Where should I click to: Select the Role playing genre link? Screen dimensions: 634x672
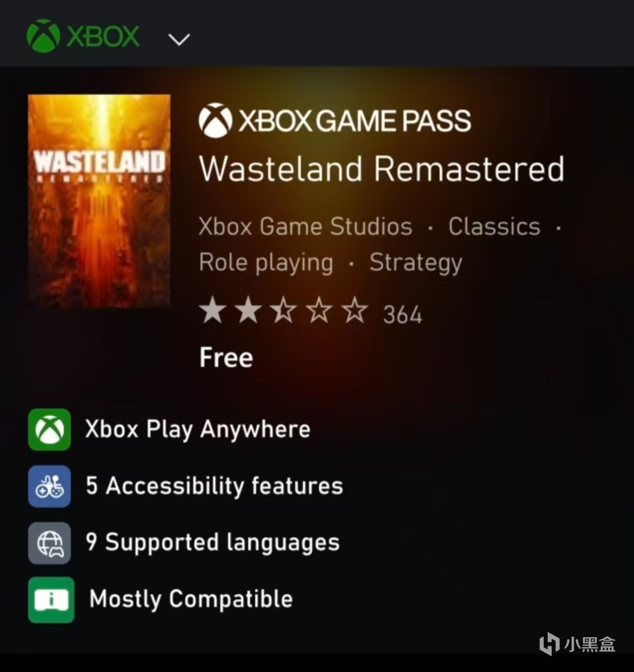click(266, 263)
